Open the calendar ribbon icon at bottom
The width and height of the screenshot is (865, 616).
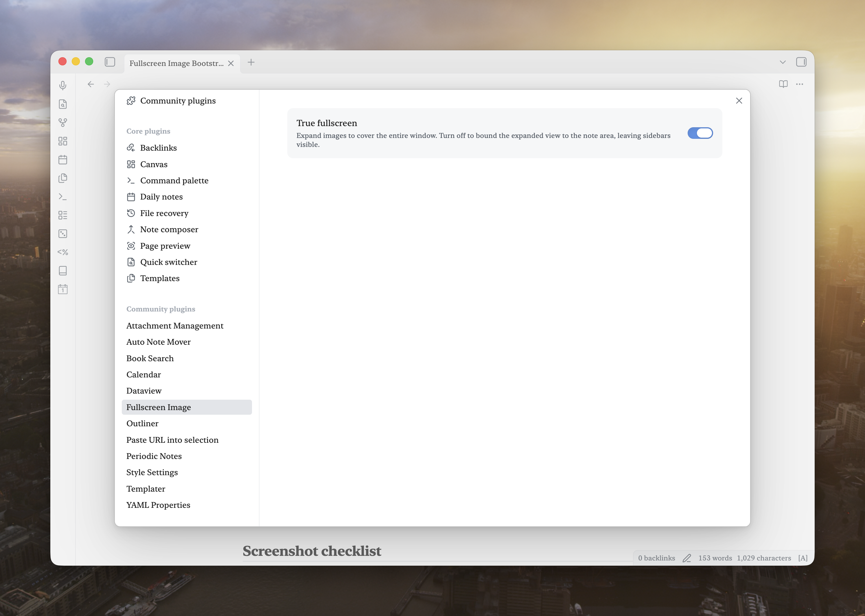point(63,289)
